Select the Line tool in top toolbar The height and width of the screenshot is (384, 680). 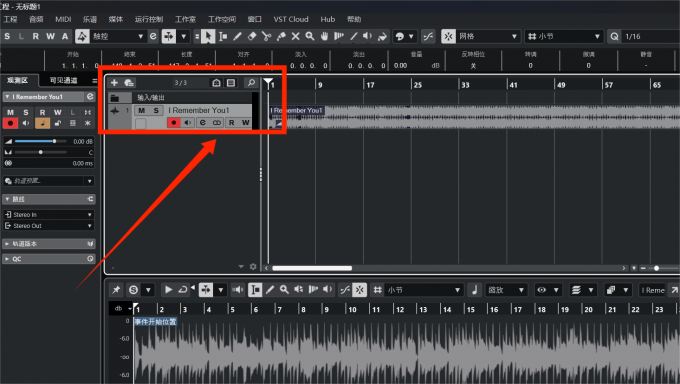click(x=353, y=36)
